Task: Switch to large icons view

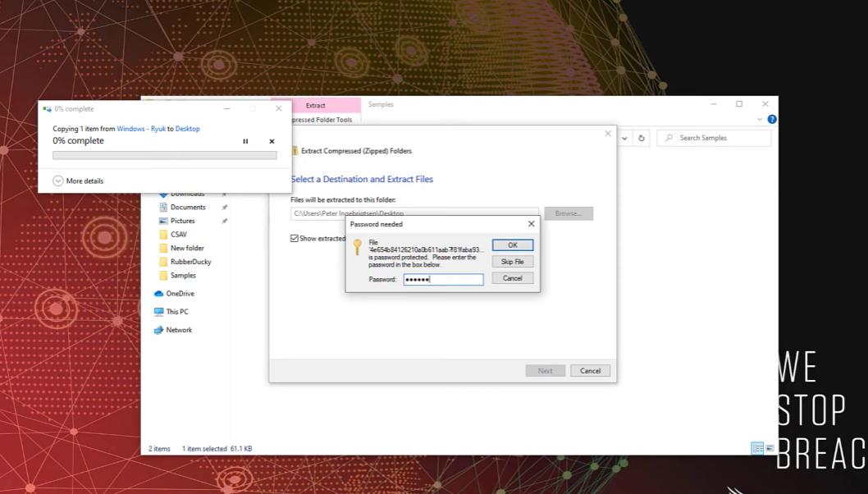Action: (x=770, y=448)
